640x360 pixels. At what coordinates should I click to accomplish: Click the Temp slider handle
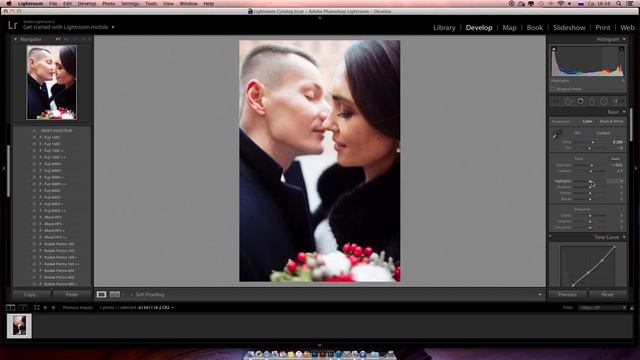(593, 142)
